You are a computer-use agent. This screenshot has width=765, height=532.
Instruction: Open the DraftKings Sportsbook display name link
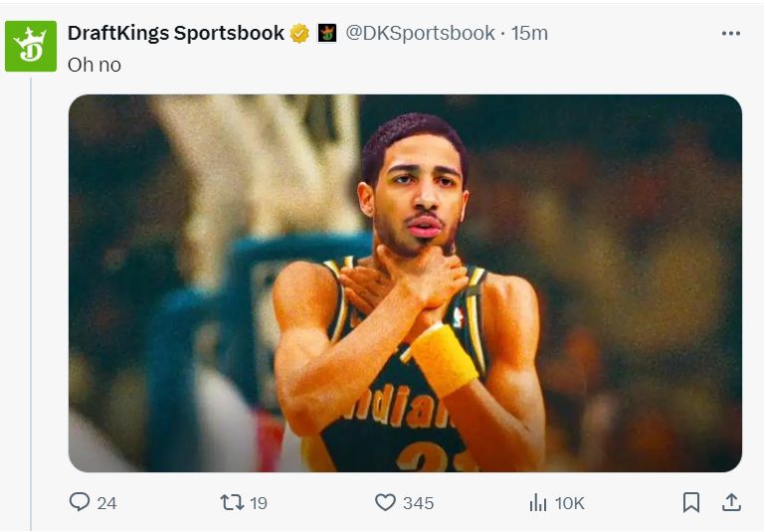pos(176,33)
